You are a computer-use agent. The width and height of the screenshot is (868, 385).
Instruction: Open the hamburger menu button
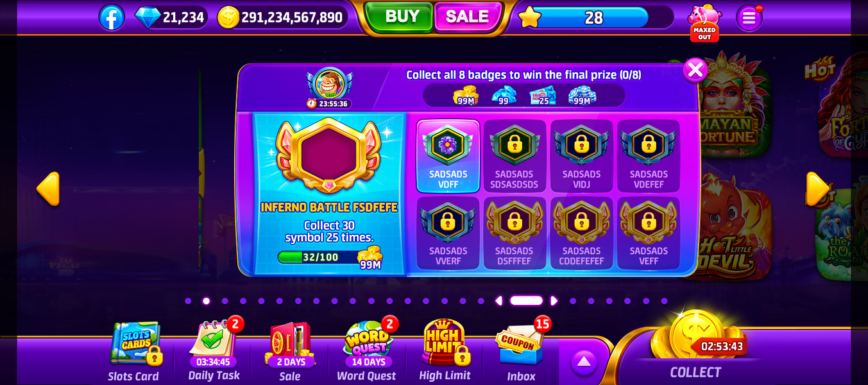point(749,18)
